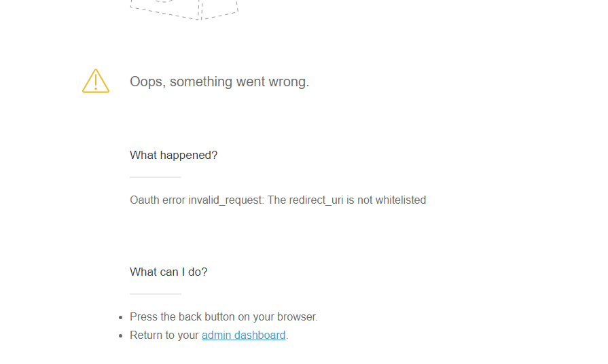
Task: Click the word 'invalid_request' in the error
Action: [x=226, y=200]
